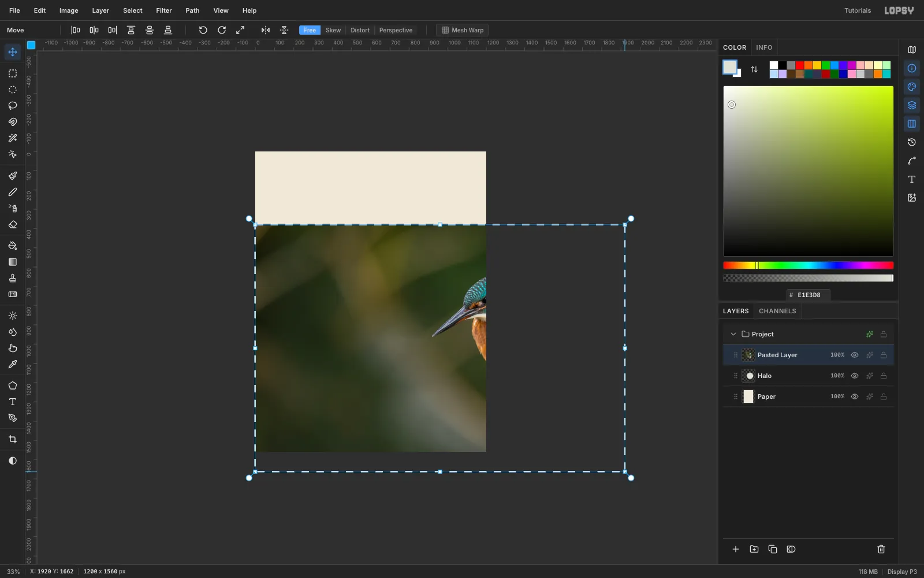924x578 pixels.
Task: Select the Gradient tool
Action: pyautogui.click(x=13, y=262)
